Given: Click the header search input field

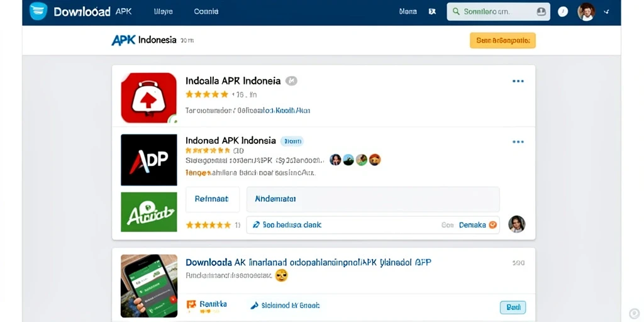Looking at the screenshot, I should tap(498, 11).
